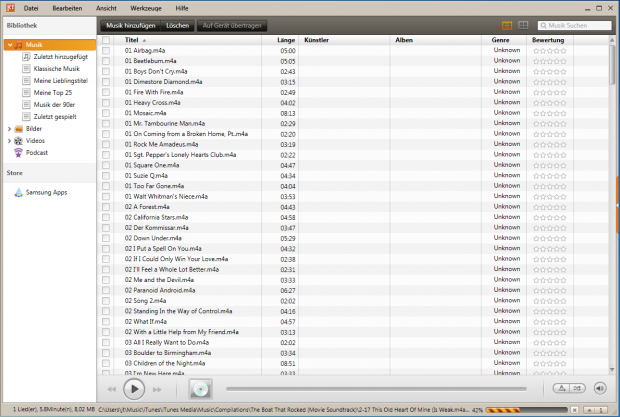
Task: Sort by Bewertung column header
Action: click(550, 40)
